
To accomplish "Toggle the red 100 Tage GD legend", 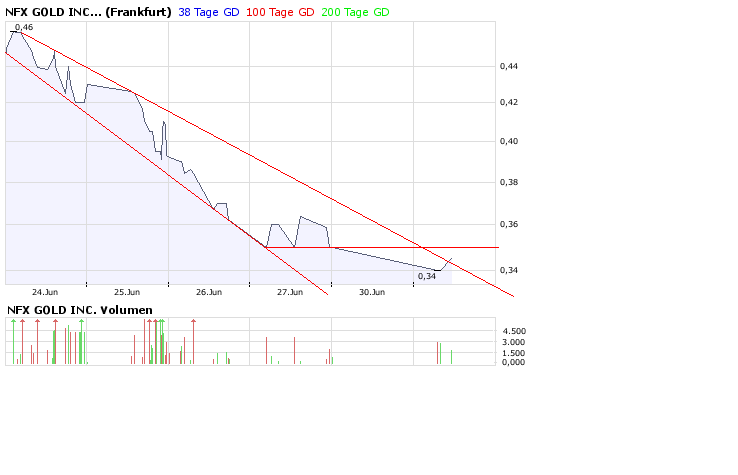I will pos(280,12).
